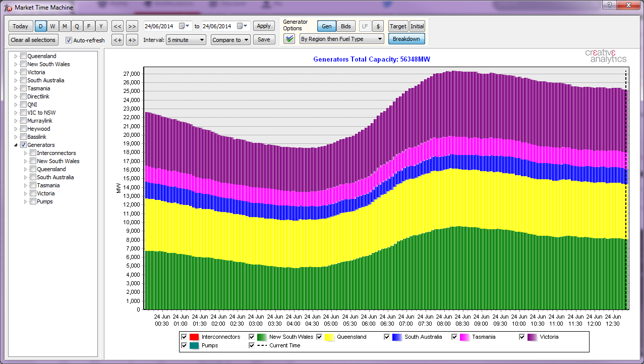This screenshot has height=364, width=644.
Task: Check Interconnectors checkbox under Generators
Action: click(33, 153)
